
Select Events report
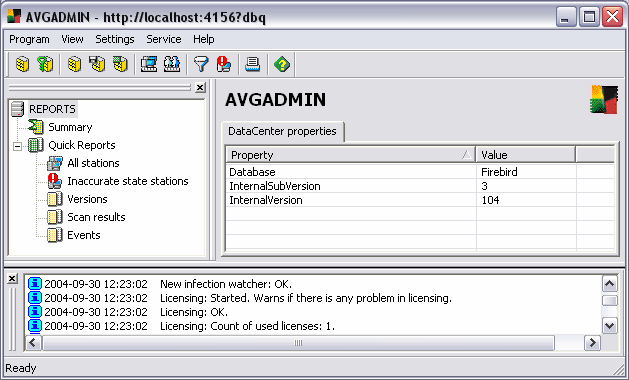[x=84, y=236]
